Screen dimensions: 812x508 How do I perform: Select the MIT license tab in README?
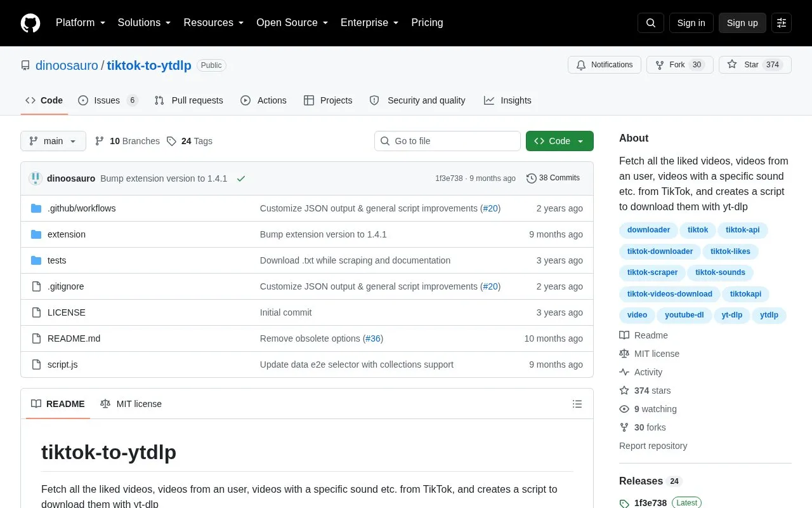tap(131, 404)
